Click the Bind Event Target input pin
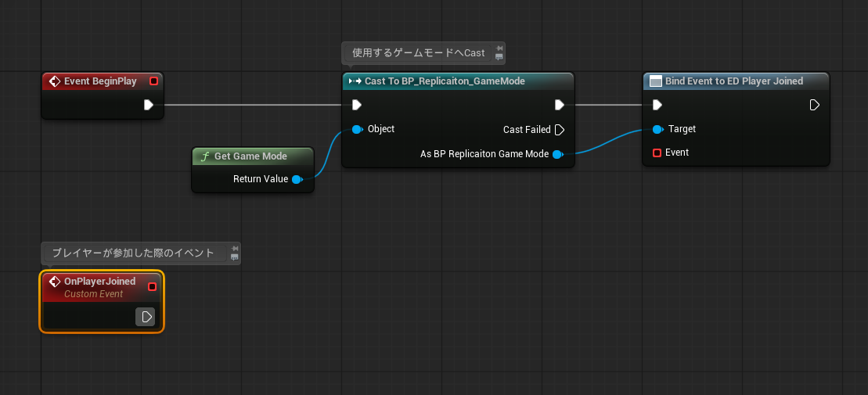 tap(657, 130)
